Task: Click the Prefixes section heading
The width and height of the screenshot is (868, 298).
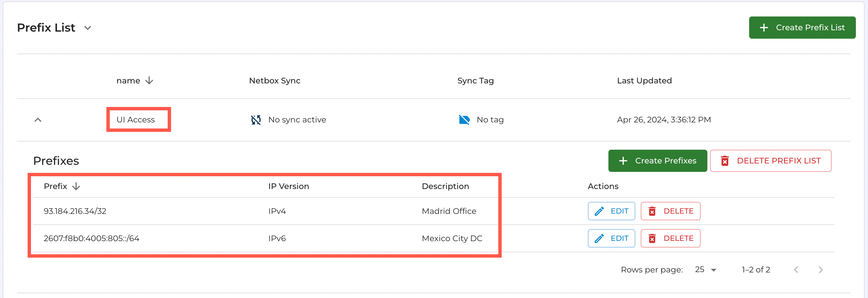Action: (56, 161)
